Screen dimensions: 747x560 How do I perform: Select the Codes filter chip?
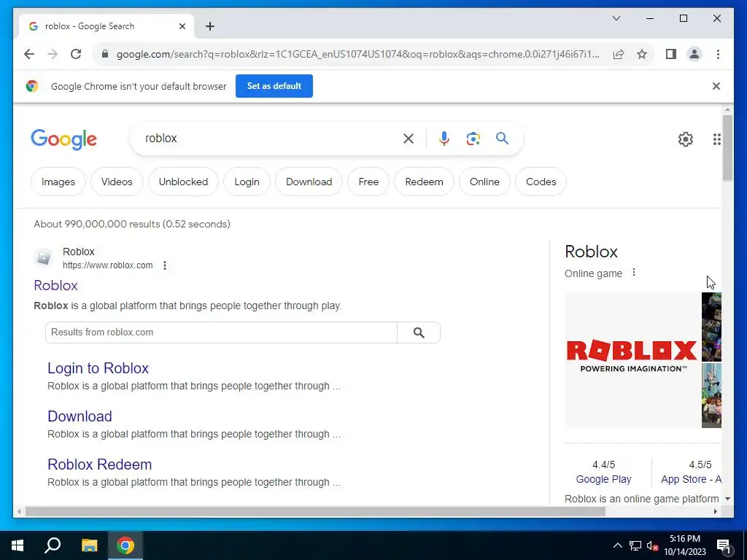coord(541,182)
